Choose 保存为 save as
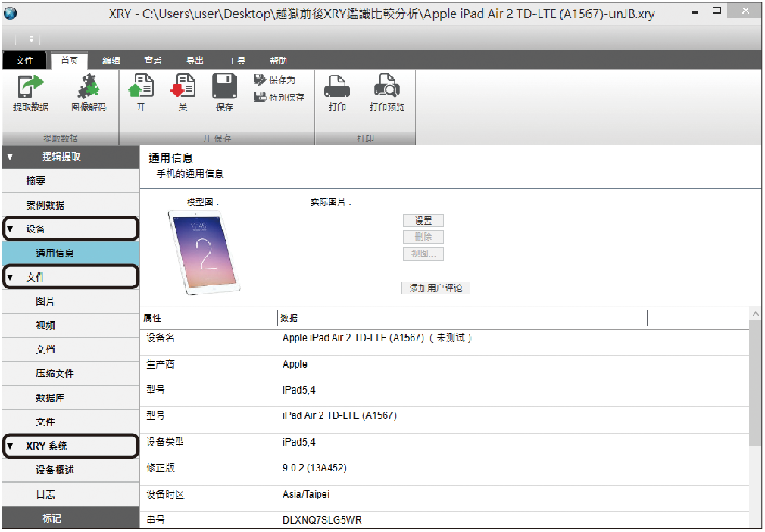This screenshot has width=765, height=532. [x=275, y=79]
